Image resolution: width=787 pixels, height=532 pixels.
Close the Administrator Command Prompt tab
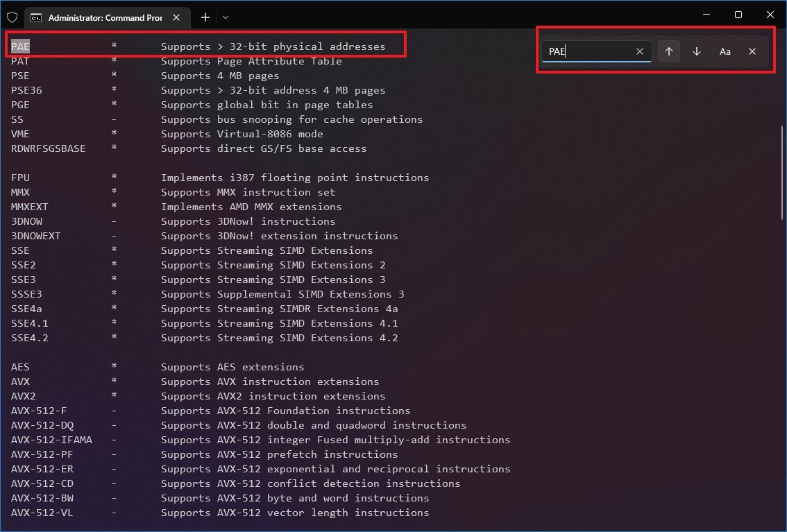point(176,17)
